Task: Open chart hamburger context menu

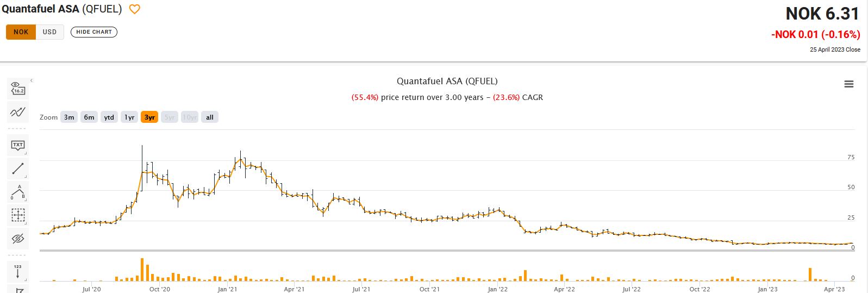Action: click(x=848, y=84)
